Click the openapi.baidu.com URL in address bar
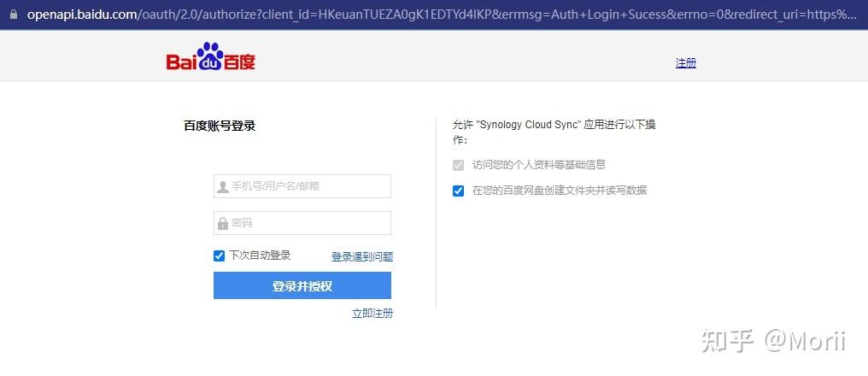Viewport: 868px width, 376px height. point(442,15)
